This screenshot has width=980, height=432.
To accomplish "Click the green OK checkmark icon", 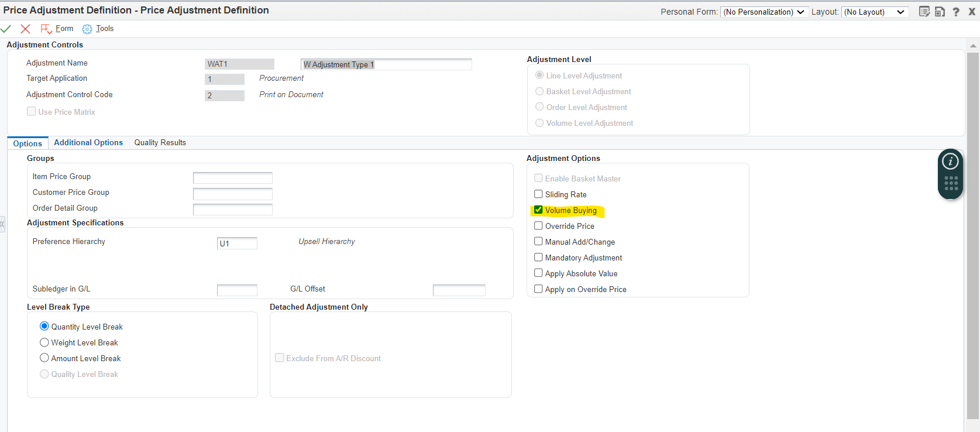I will click(x=6, y=29).
